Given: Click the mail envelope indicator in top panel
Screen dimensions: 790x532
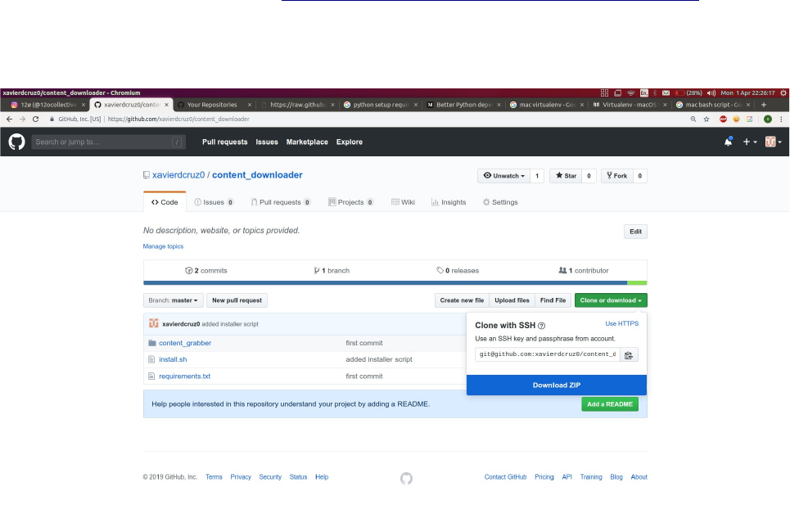Looking at the screenshot, I should tap(666, 92).
